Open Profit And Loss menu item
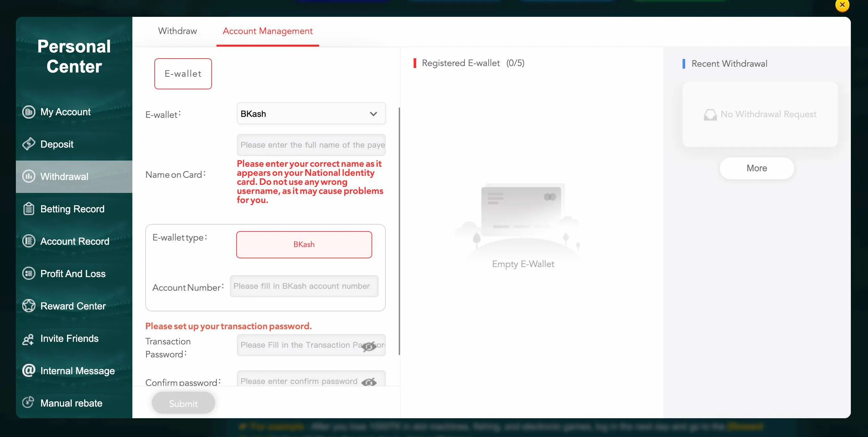 coord(74,274)
